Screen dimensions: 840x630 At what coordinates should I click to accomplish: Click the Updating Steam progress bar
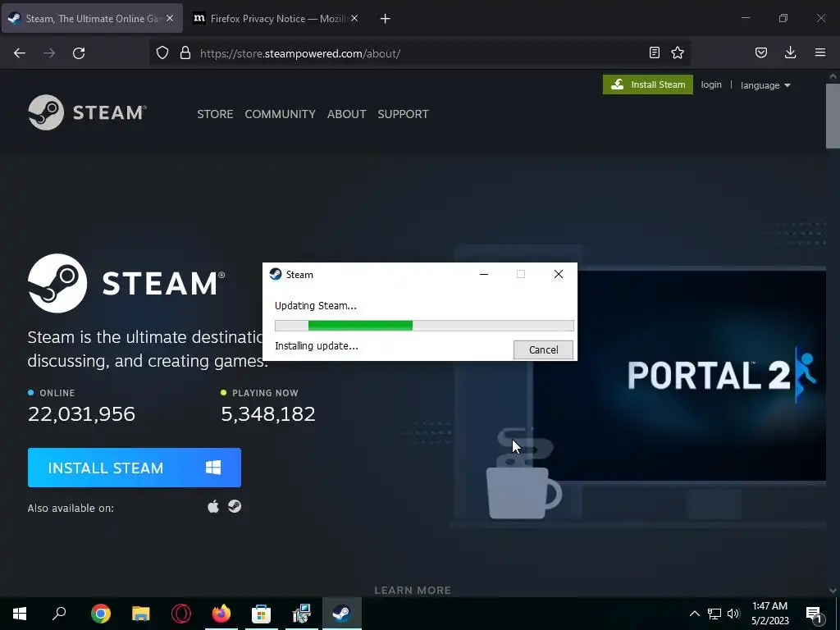click(x=424, y=325)
